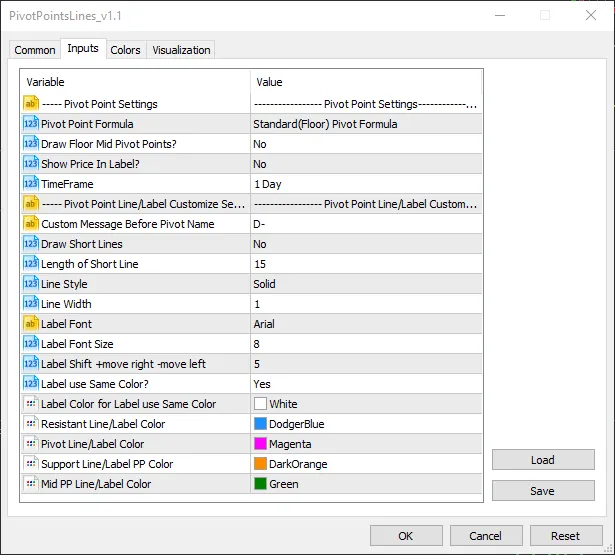Click the icon beside Line Width

(30, 304)
